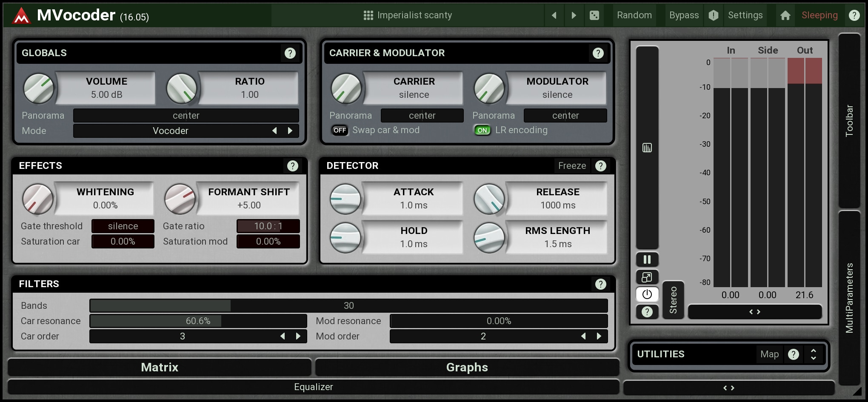Click the exclamation hexagon icon beside Bypass
The width and height of the screenshot is (868, 402).
pos(714,15)
